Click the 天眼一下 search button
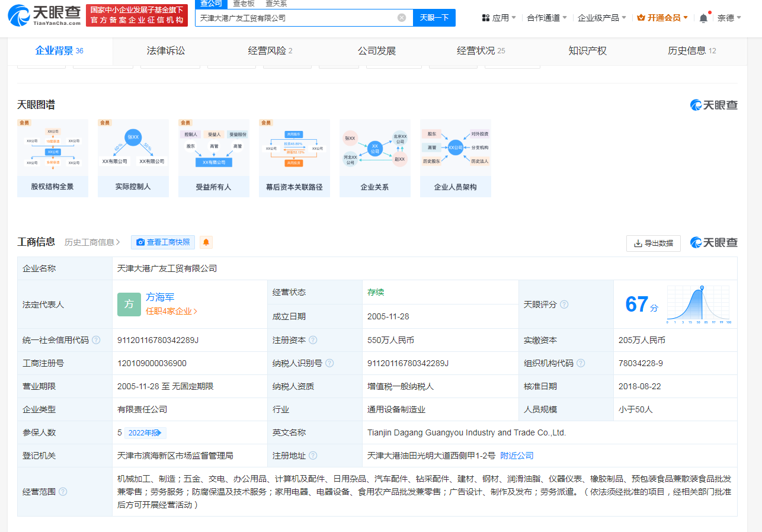Image resolution: width=762 pixels, height=532 pixels. click(434, 18)
